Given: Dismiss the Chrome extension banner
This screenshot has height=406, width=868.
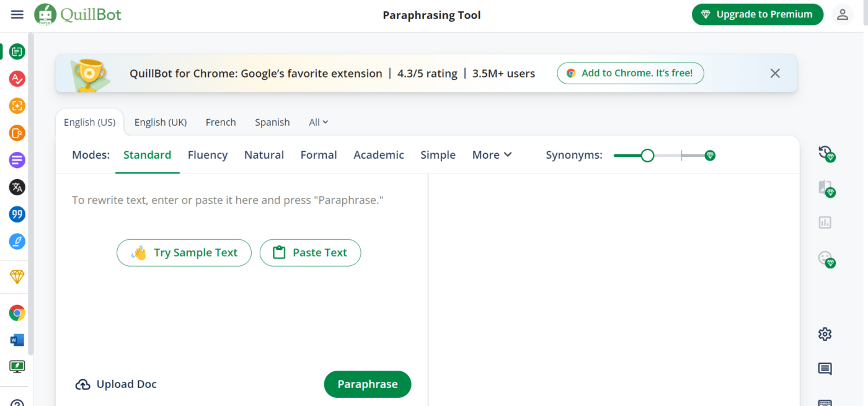Looking at the screenshot, I should point(775,73).
